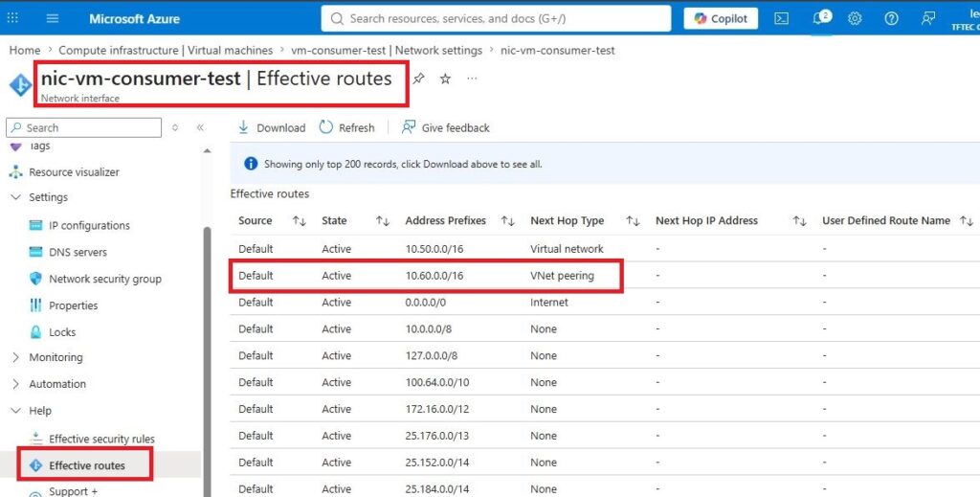Screen dimensions: 980x497
Task: Select the VNet peering next hop cell
Action: pos(562,276)
